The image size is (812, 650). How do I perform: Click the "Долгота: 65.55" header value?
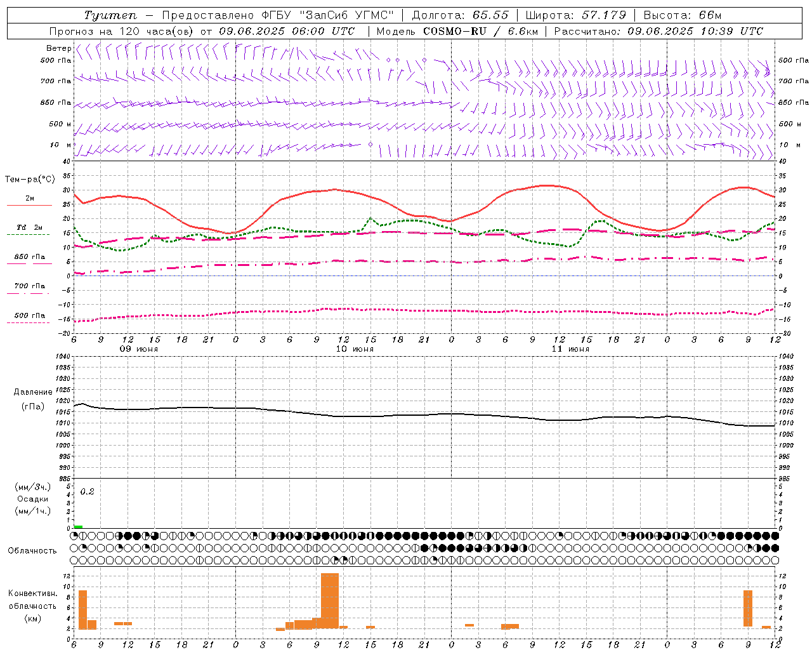[x=461, y=15]
